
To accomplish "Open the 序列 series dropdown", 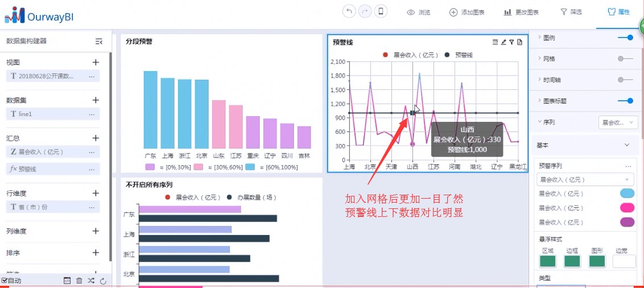I will point(618,122).
